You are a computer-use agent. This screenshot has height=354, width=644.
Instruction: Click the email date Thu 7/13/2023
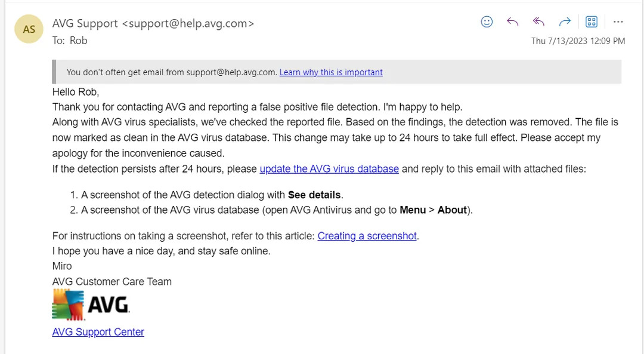pos(559,41)
